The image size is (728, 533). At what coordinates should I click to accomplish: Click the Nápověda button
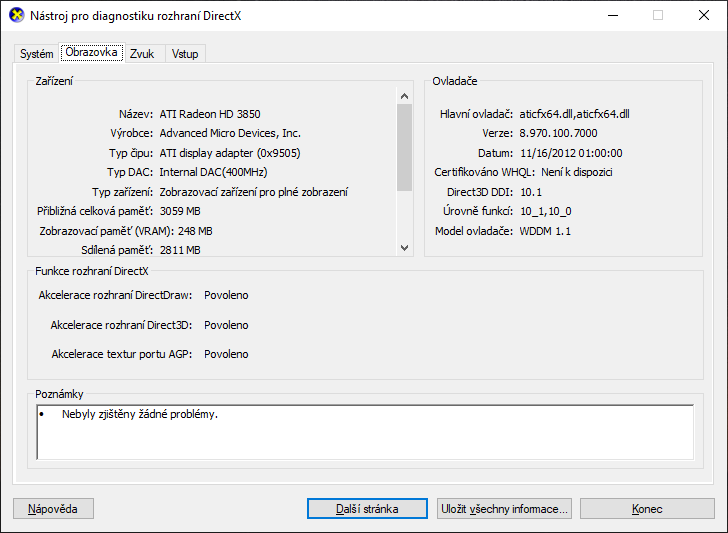(x=53, y=509)
